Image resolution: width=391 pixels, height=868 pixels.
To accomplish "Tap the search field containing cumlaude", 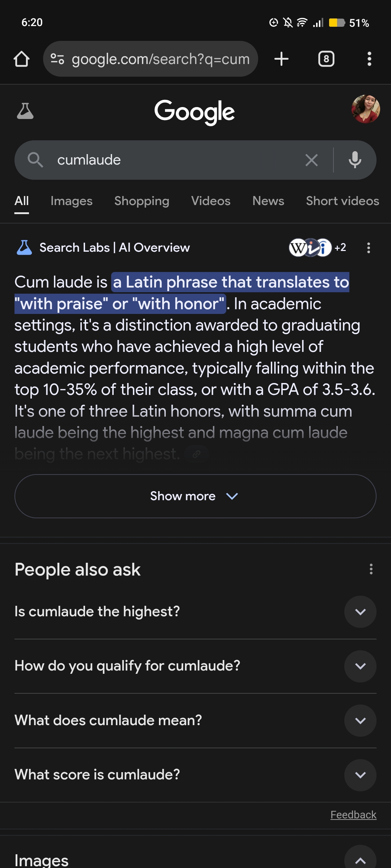I will [174, 160].
